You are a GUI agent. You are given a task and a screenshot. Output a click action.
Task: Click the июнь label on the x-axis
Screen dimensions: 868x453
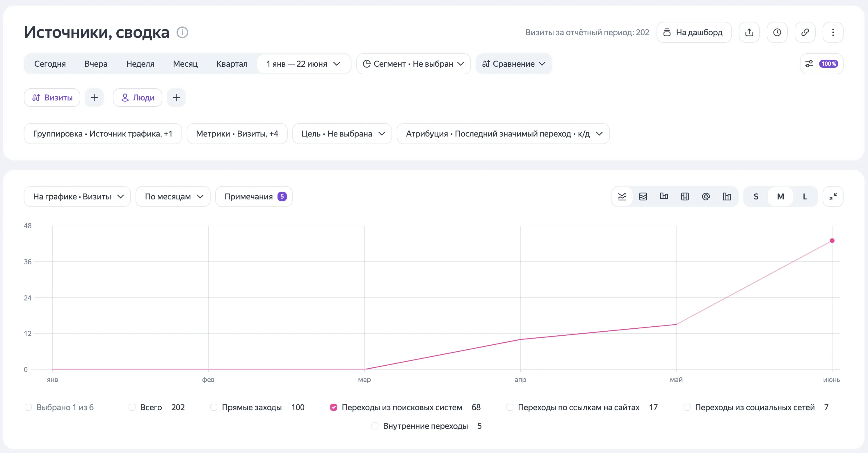831,379
